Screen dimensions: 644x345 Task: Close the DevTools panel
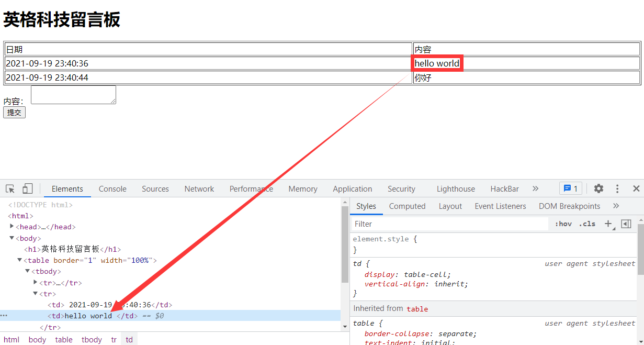point(636,189)
